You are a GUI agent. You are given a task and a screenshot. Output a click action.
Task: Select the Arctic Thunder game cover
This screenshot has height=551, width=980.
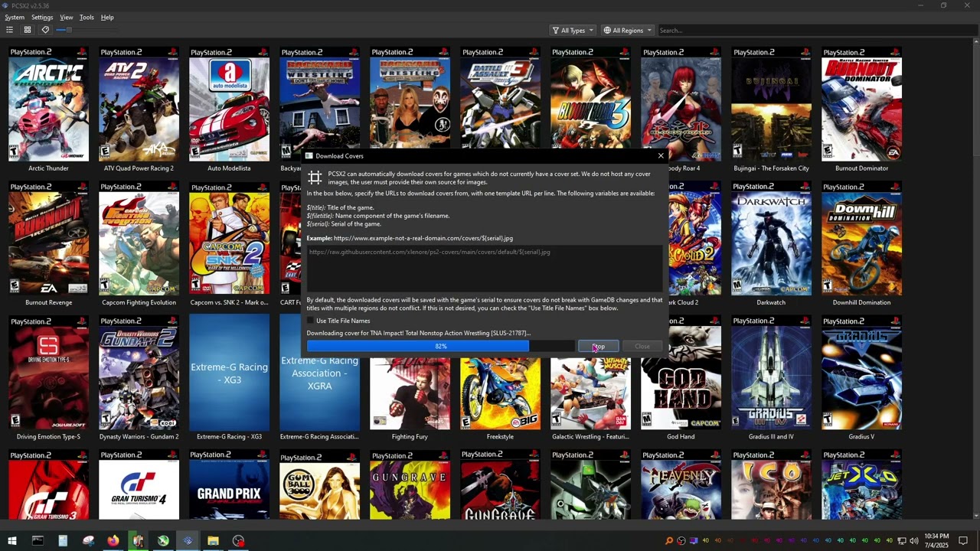click(x=48, y=104)
